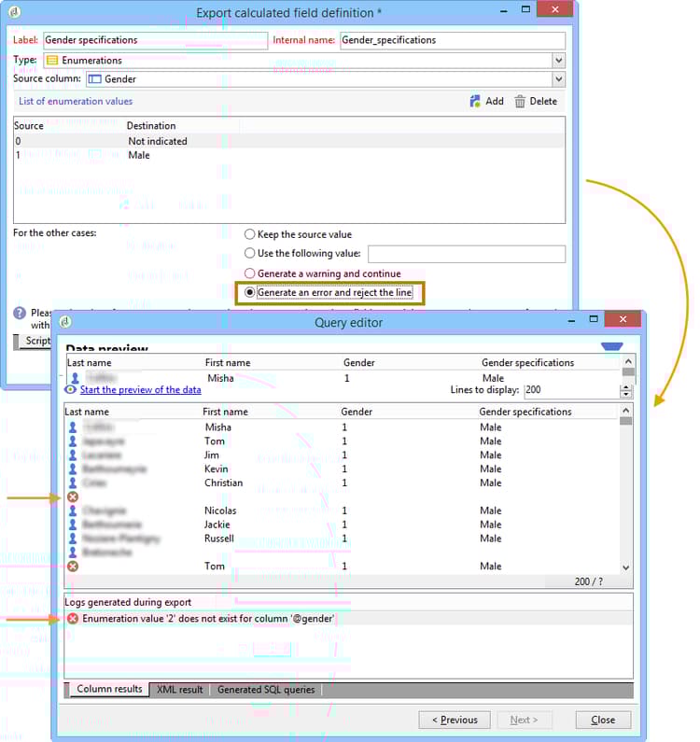The height and width of the screenshot is (742, 700).
Task: Minimize the Query editor window
Action: (x=571, y=321)
